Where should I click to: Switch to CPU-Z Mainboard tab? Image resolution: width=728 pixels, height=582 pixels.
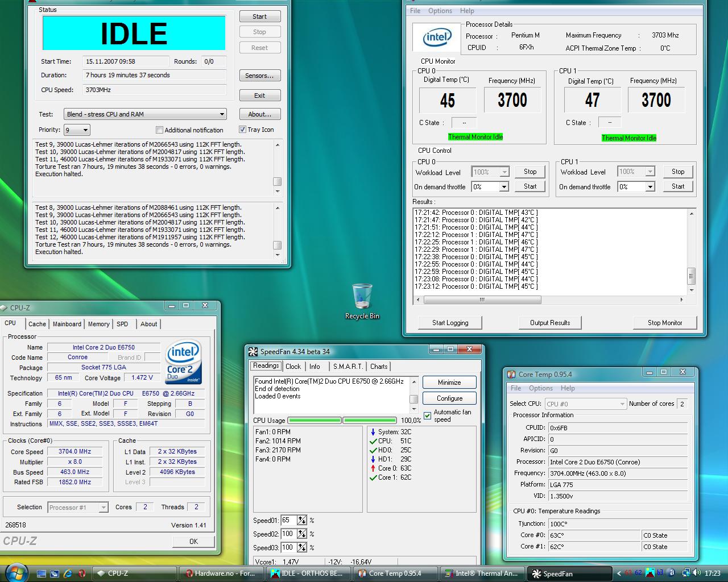[x=67, y=324]
